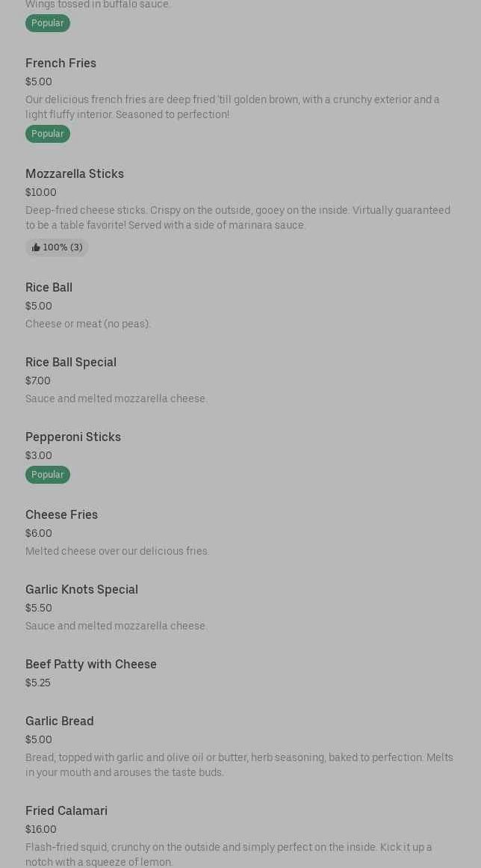481x868 pixels.
Task: Pick Garlic Knots Special
Action: pyautogui.click(x=81, y=590)
